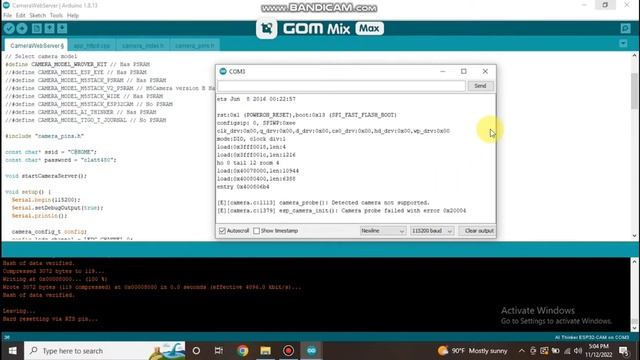
Task: Click the Save sketch toolbar icon
Action: (62, 28)
